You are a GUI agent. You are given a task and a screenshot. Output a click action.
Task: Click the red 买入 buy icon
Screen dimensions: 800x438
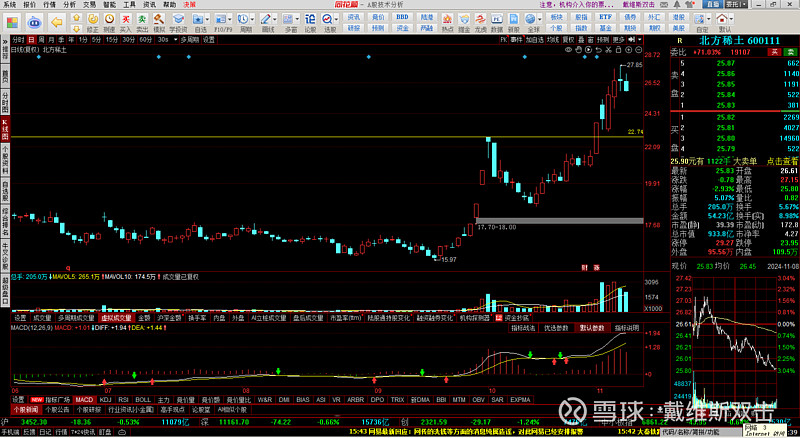pos(126,19)
